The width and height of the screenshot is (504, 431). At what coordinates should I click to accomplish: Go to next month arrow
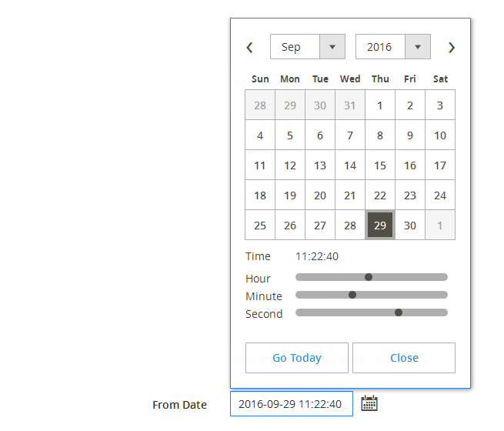[x=452, y=48]
